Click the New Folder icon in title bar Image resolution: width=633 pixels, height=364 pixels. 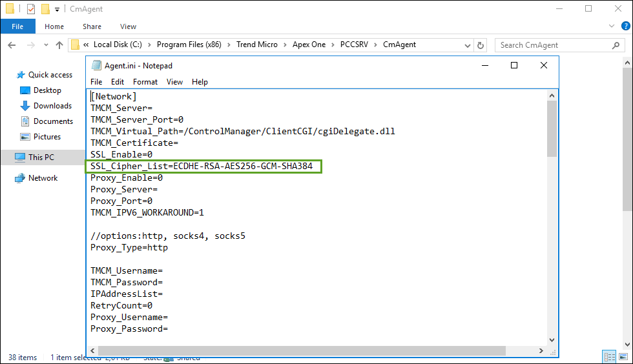[45, 9]
